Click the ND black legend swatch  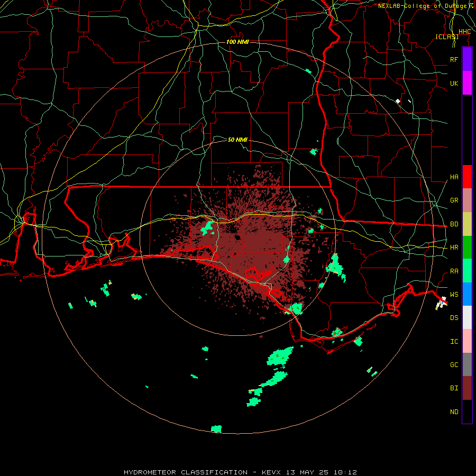tap(467, 411)
